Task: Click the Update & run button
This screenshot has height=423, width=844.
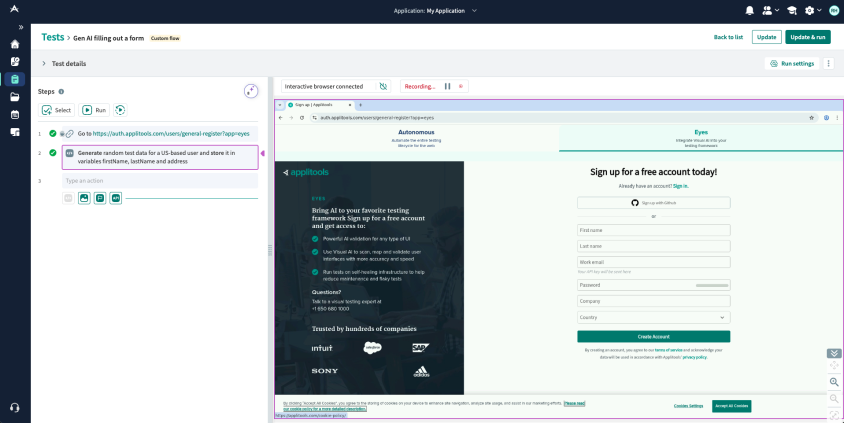Action: pos(807,37)
